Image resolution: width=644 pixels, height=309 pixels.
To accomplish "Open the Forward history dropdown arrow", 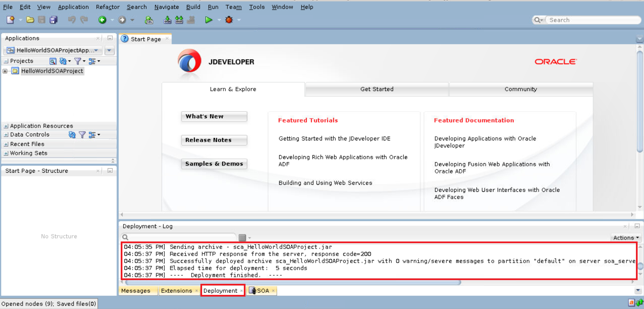I will (132, 20).
